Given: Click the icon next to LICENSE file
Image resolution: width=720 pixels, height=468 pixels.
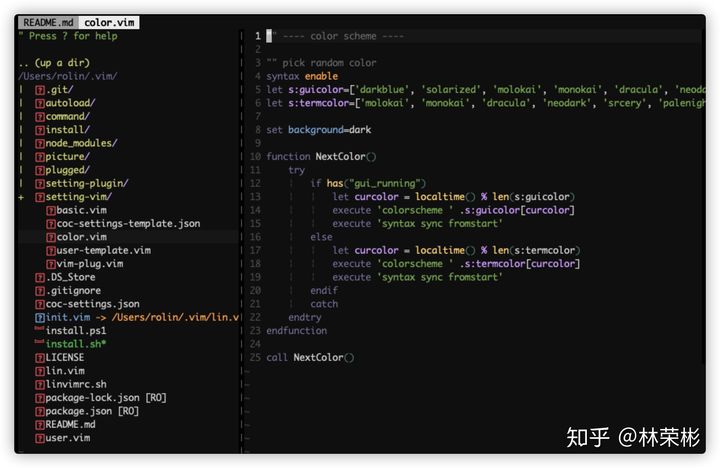Looking at the screenshot, I should click(40, 358).
